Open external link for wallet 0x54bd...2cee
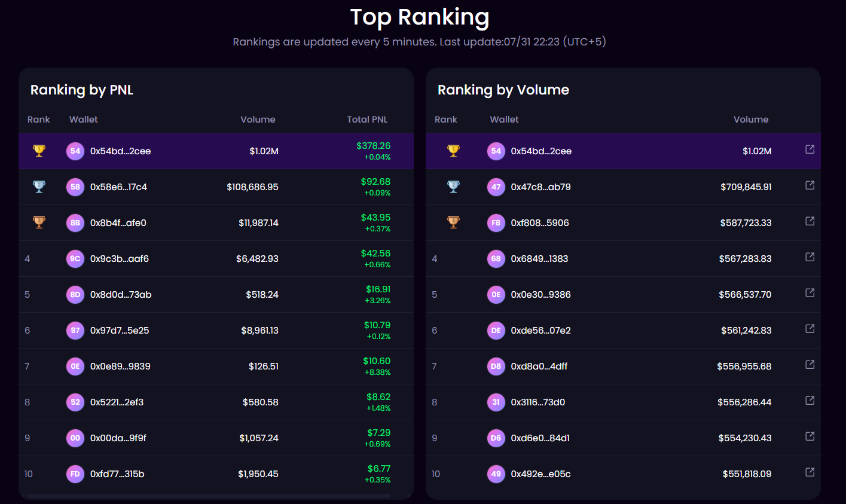The width and height of the screenshot is (846, 504). (x=810, y=149)
